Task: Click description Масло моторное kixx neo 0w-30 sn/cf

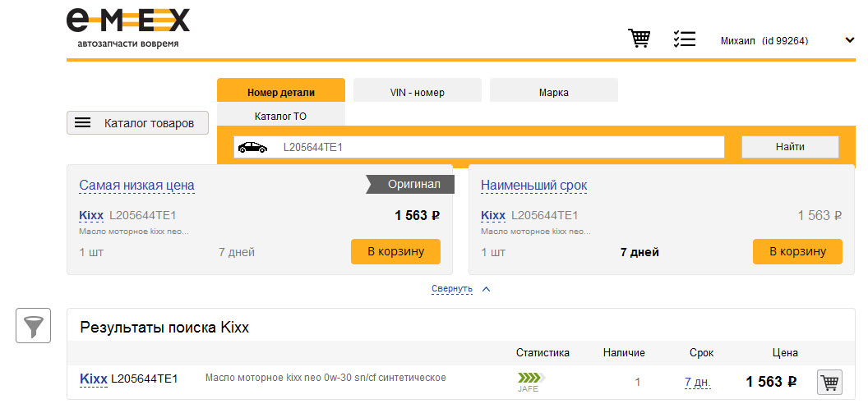Action: click(325, 378)
